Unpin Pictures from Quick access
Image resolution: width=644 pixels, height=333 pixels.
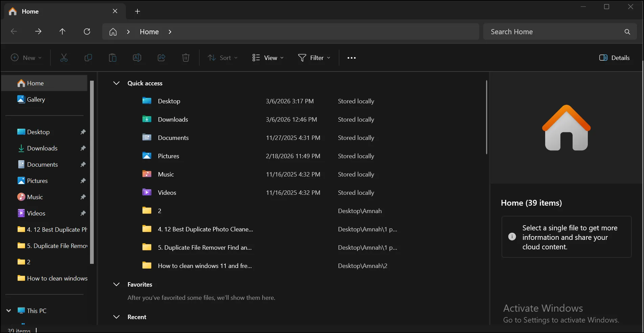pyautogui.click(x=83, y=181)
